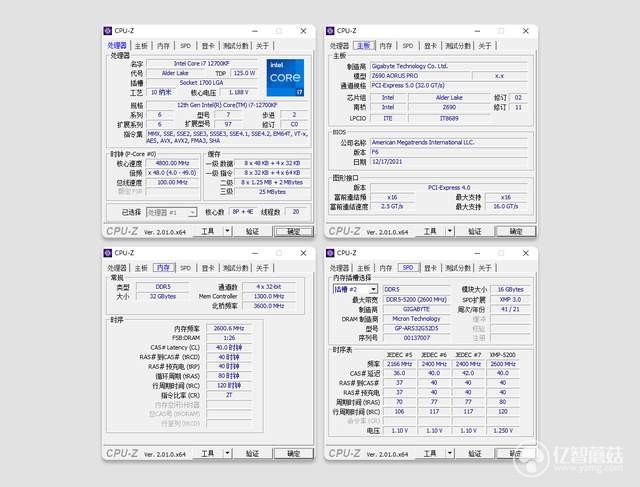Click PCI-Express 4.0 graphic interface version

tap(449, 188)
